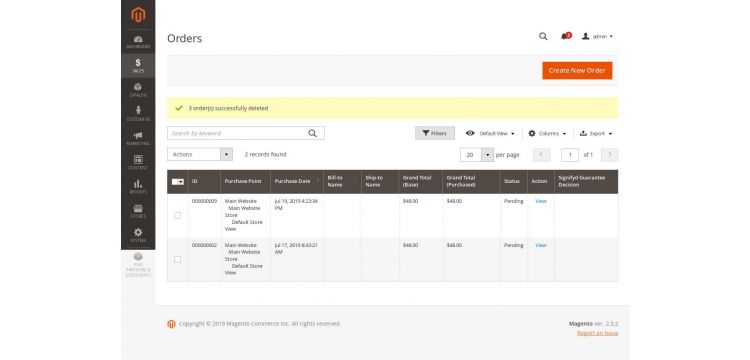Open the admin account menu
The width and height of the screenshot is (750, 360).
(597, 36)
